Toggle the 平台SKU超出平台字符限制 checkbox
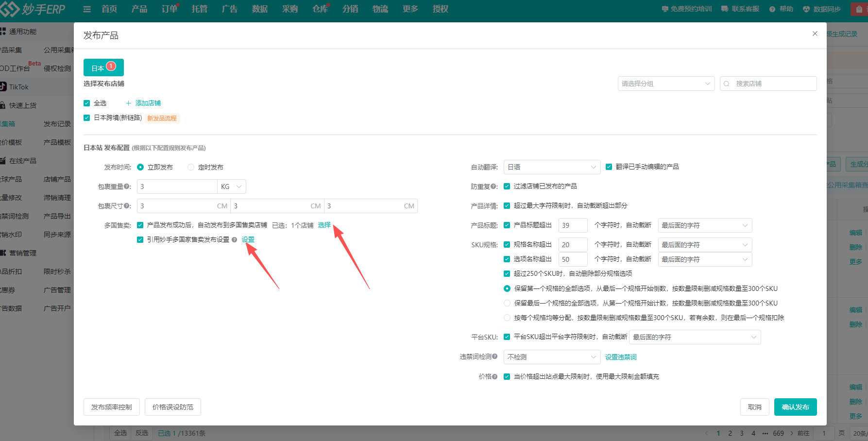 point(507,337)
